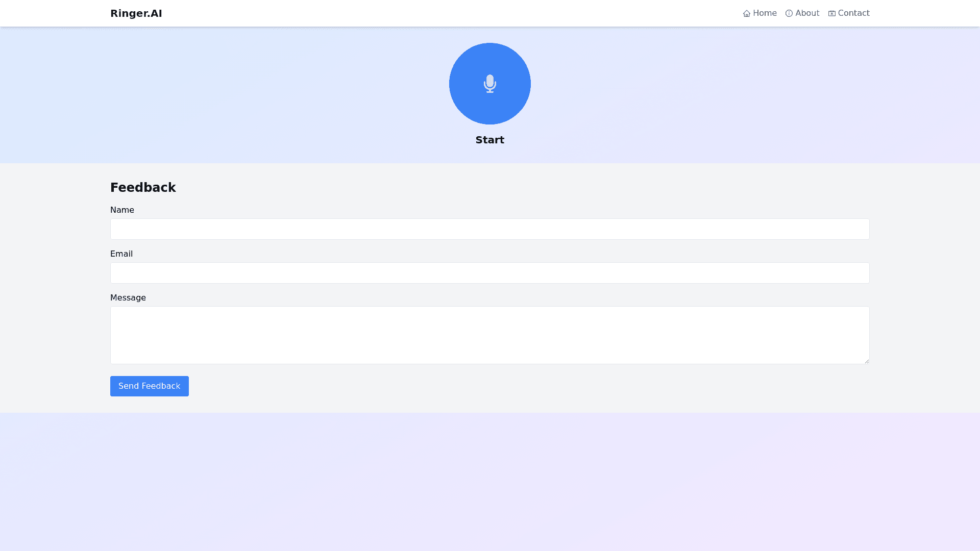
Task: Open the Contact page link
Action: point(853,13)
